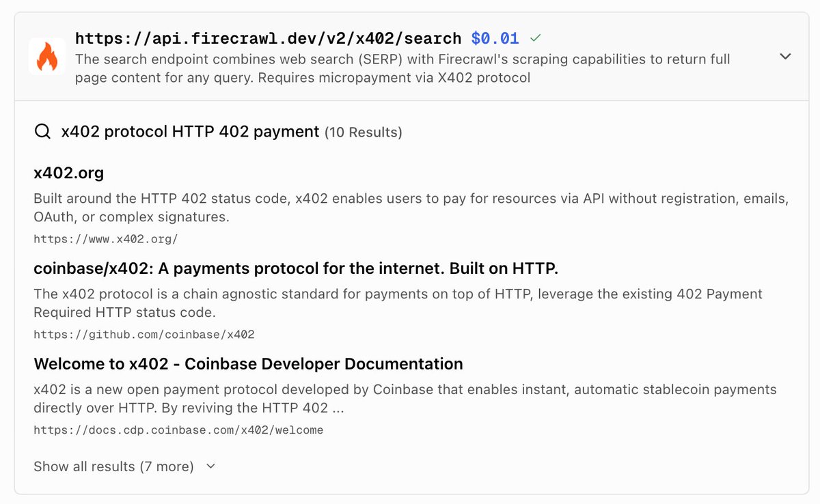Click the x402 protocol search query text
Image resolution: width=820 pixels, height=504 pixels.
189,131
